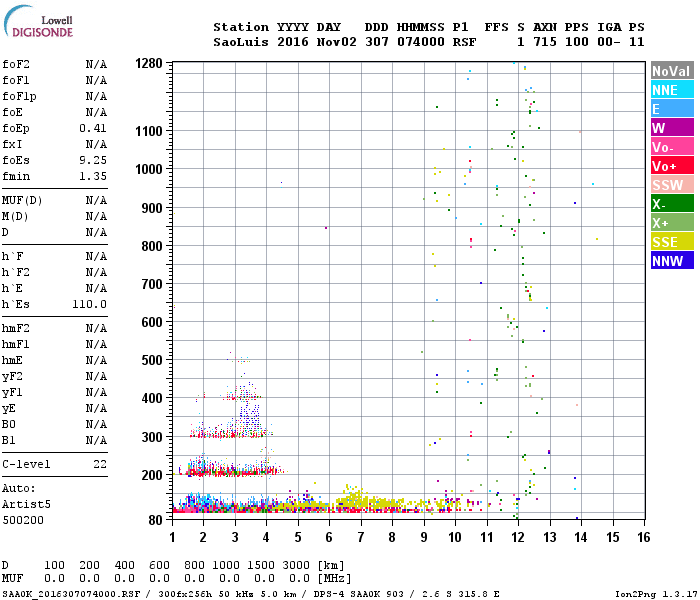Select the SaoLuis station name in header
The height and width of the screenshot is (600, 700).
tap(241, 42)
